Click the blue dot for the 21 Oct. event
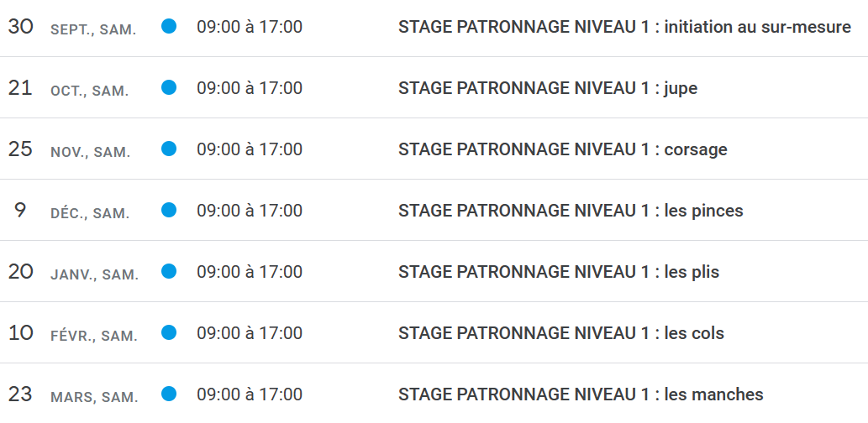The image size is (868, 423). [169, 87]
